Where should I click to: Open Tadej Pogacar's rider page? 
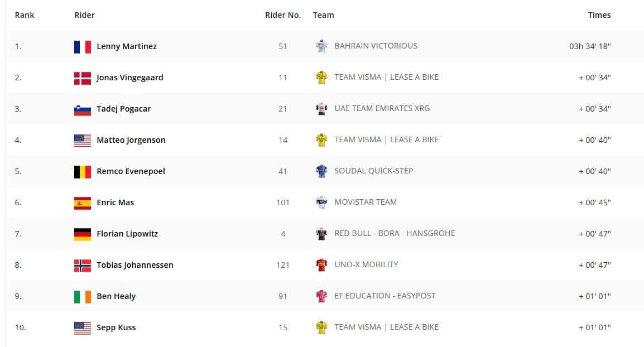click(124, 109)
